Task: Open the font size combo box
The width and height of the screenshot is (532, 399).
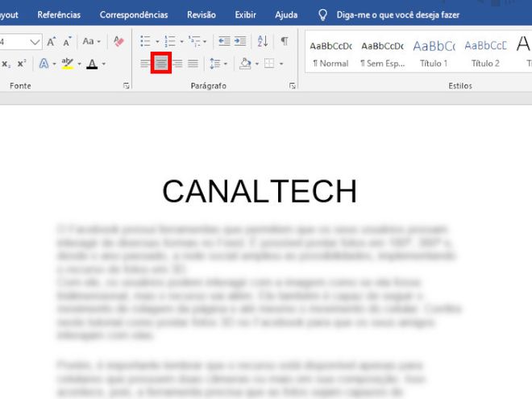Action: tap(21, 42)
